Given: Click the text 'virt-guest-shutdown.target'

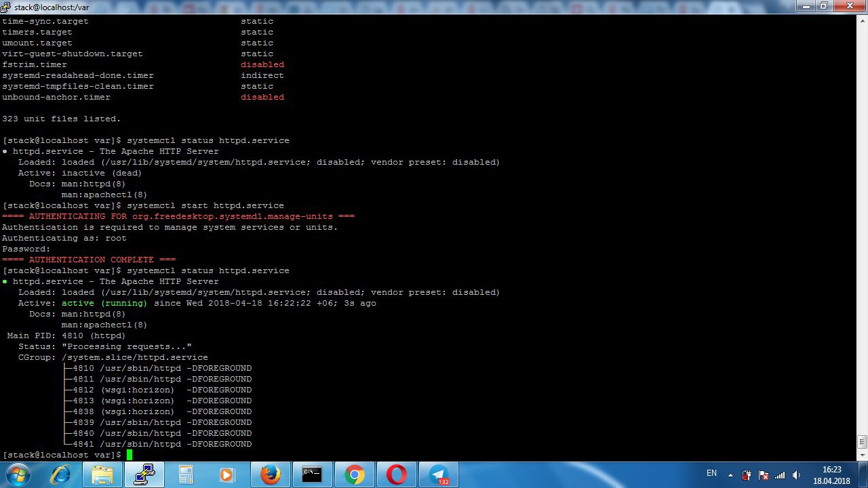Looking at the screenshot, I should pyautogui.click(x=73, y=54).
